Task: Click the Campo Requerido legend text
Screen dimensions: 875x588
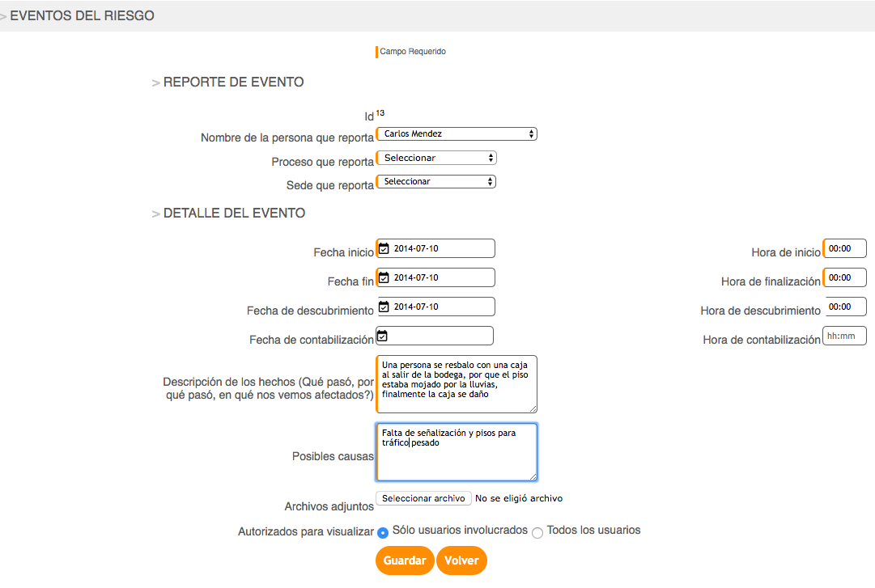Action: [x=413, y=51]
